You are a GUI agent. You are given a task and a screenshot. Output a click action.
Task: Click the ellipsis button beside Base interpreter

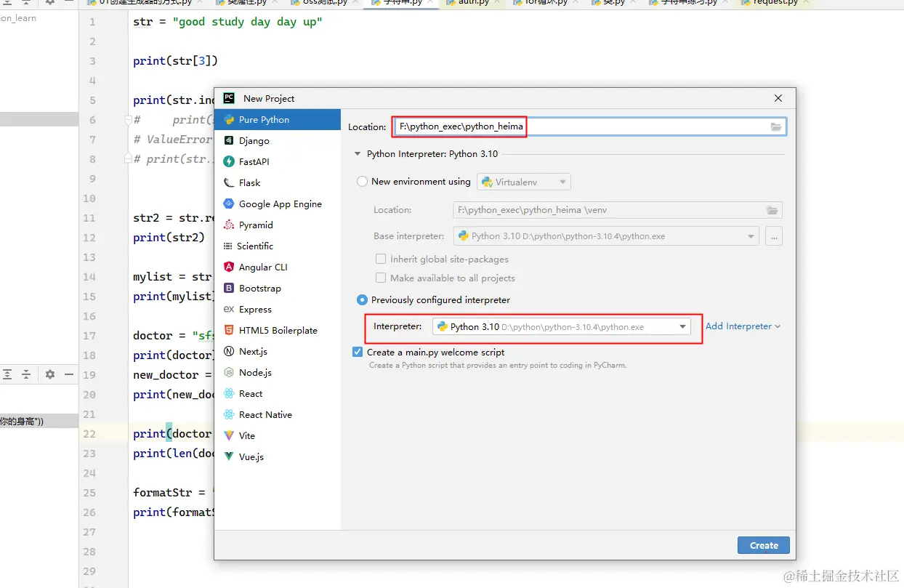click(774, 236)
